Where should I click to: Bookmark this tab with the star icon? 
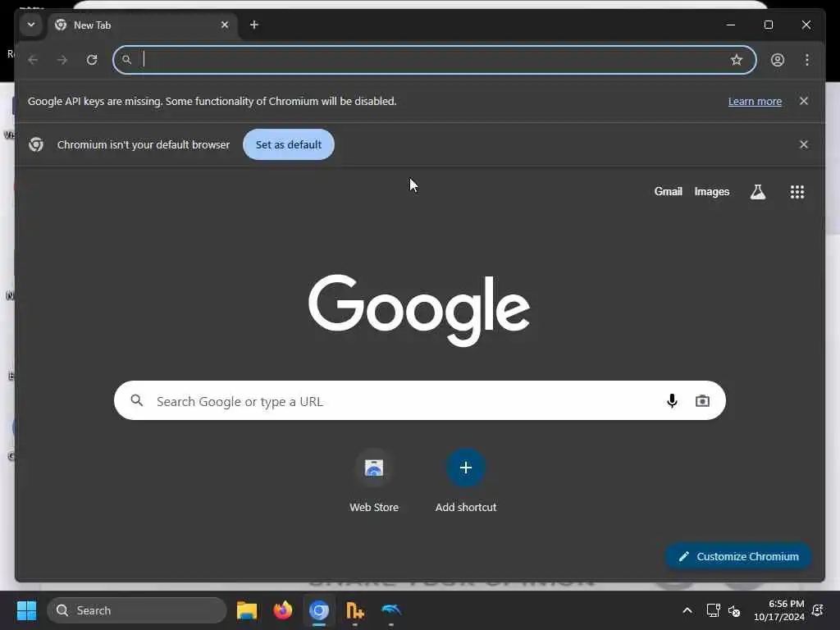737,60
